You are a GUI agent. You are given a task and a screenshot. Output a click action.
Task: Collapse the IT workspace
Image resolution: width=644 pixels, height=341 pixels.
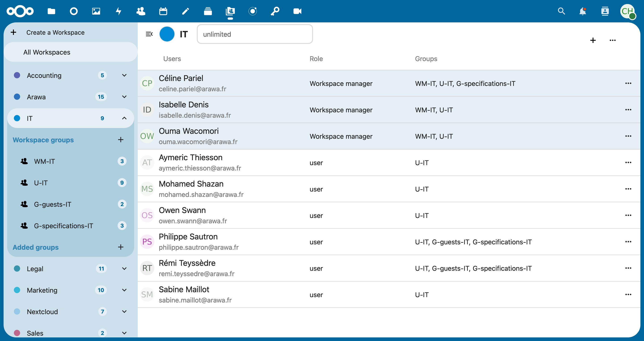point(124,118)
